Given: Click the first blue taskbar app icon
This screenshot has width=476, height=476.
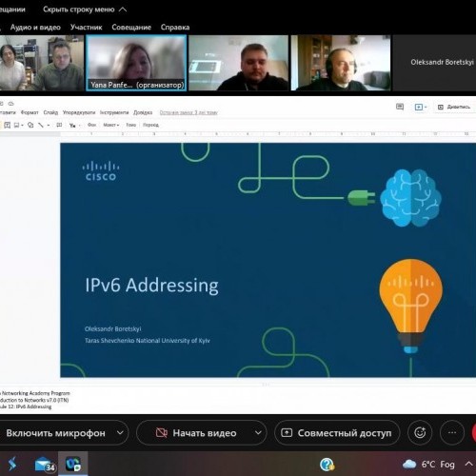Looking at the screenshot, I should tap(12, 465).
